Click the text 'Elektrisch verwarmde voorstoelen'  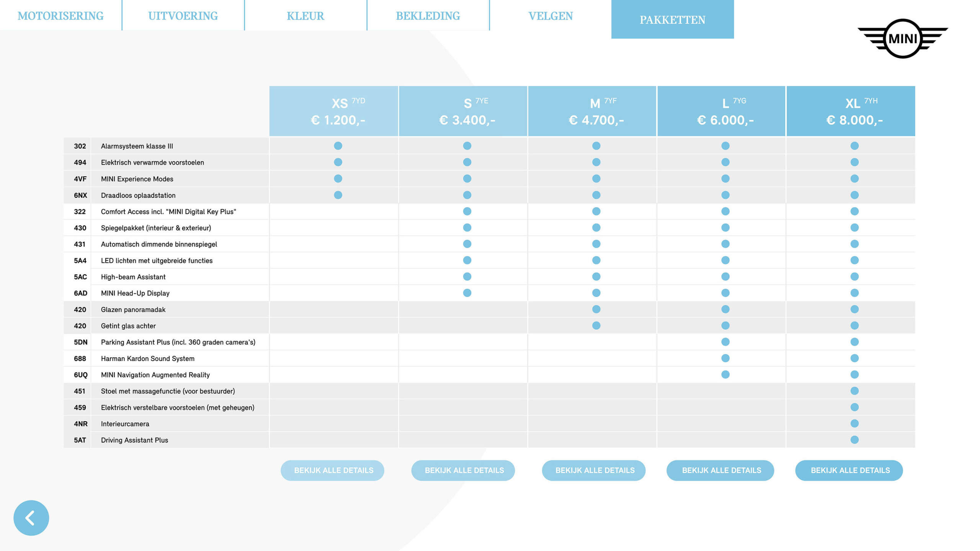152,163
